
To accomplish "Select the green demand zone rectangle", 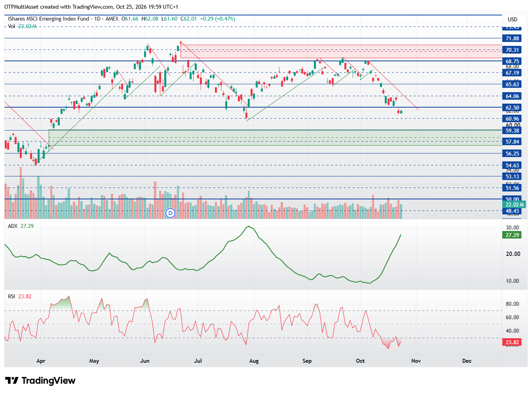I will click(x=275, y=137).
